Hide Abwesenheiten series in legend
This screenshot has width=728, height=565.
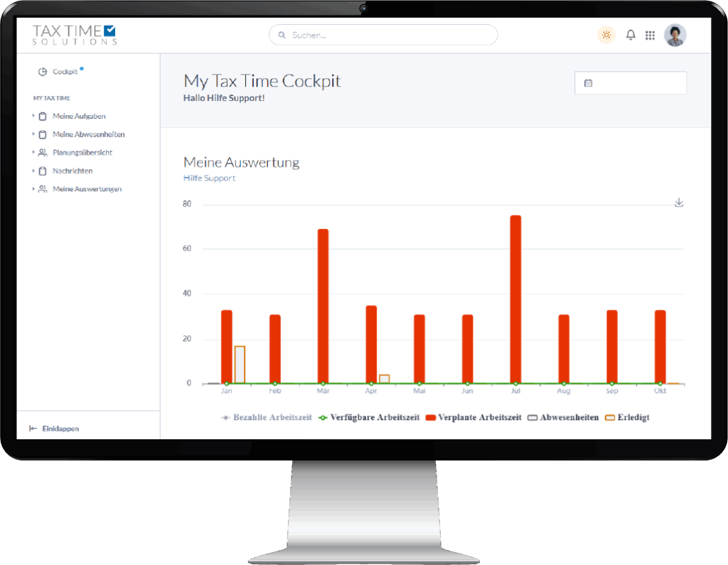[x=562, y=417]
